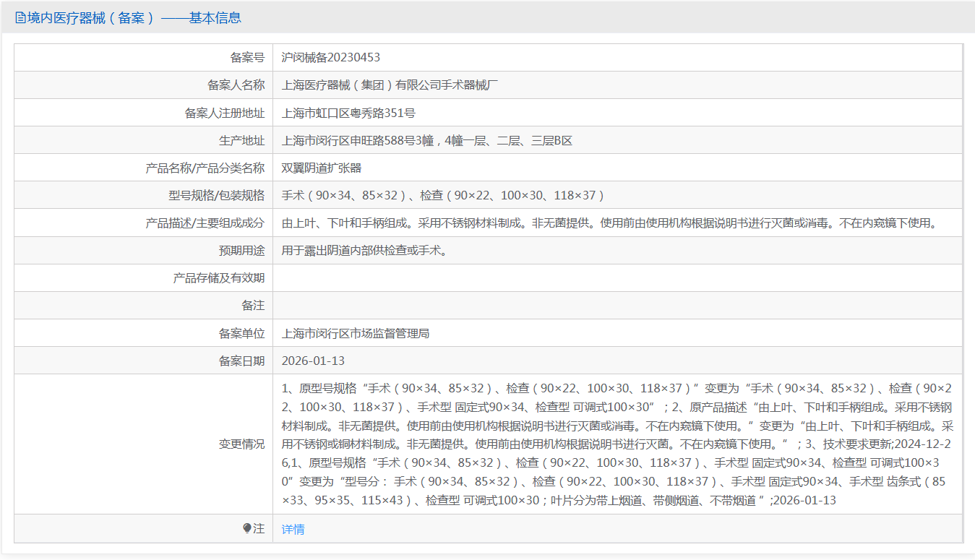Select product name 双翼阴道扩张器

pyautogui.click(x=322, y=168)
